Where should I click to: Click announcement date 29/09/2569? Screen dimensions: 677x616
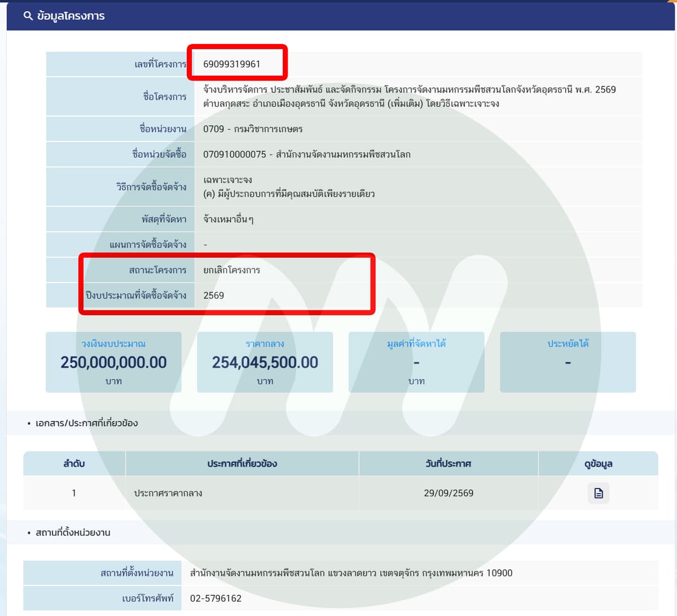point(449,493)
